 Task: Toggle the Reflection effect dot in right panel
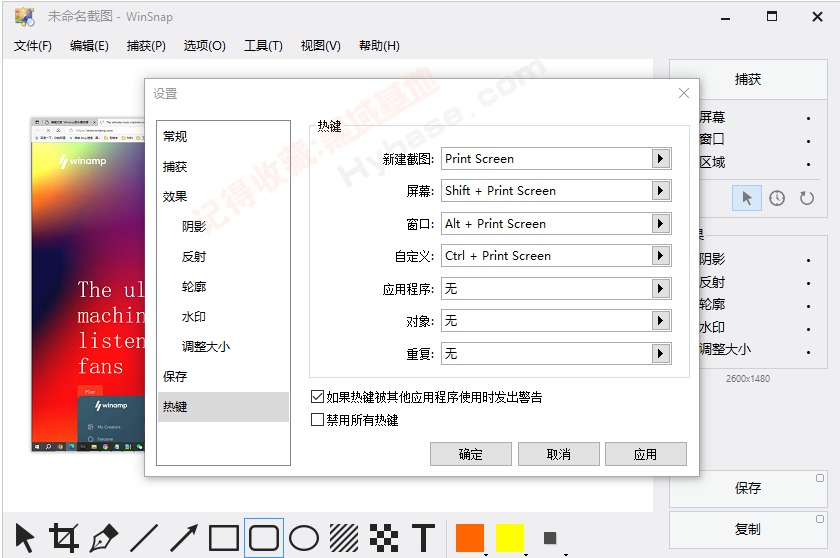click(808, 283)
